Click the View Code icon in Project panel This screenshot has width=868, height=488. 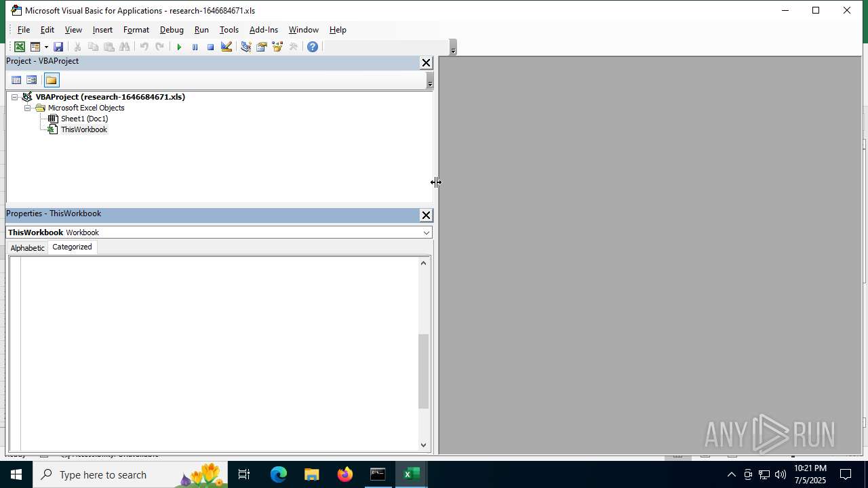[16, 80]
